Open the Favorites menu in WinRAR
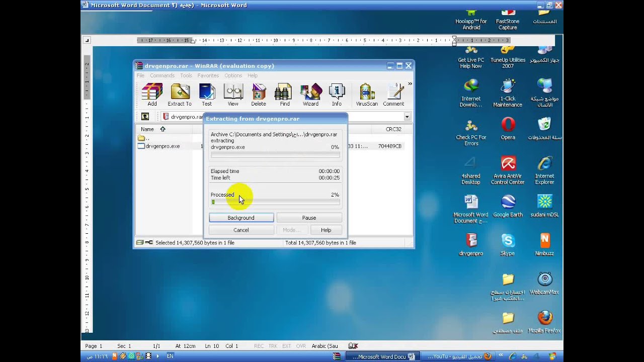 [208, 75]
